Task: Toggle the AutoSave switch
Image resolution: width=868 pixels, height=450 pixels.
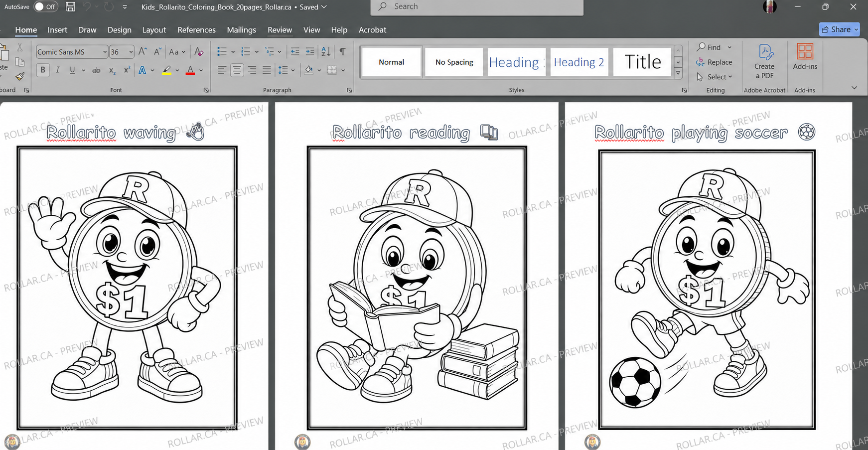Action: coord(45,6)
